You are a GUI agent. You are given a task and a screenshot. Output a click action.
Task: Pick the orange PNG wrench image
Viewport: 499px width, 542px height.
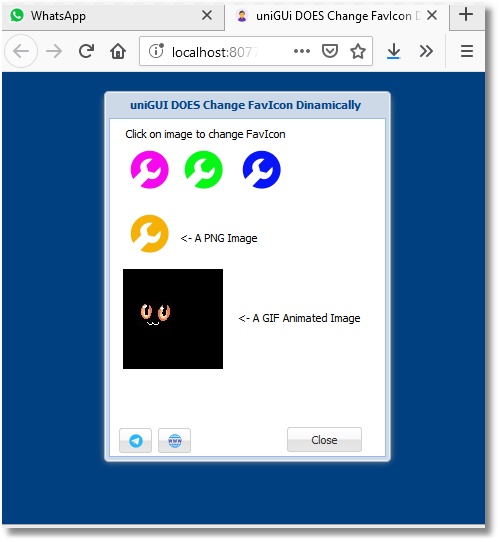[x=150, y=234]
